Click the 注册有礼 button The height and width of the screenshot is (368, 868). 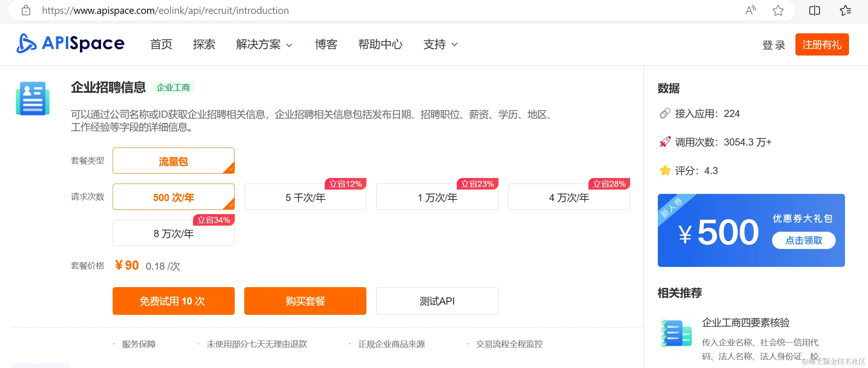pos(822,44)
